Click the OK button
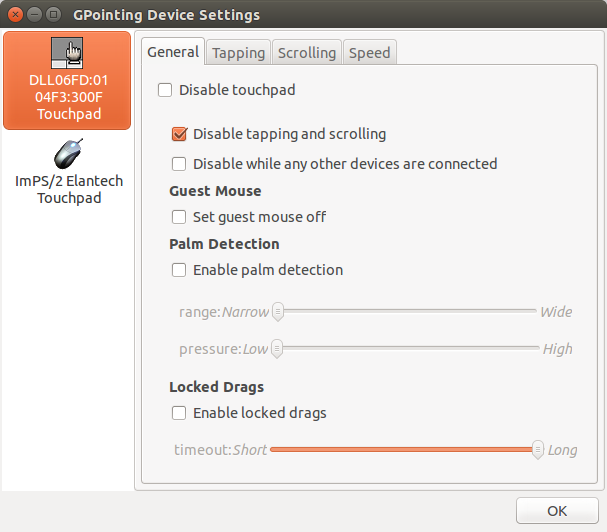 [557, 511]
